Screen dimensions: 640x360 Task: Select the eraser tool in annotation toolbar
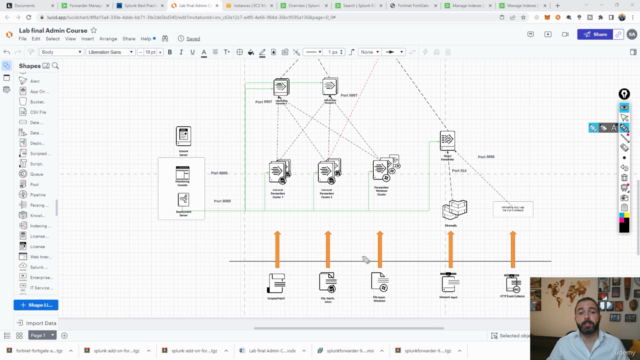click(x=624, y=148)
